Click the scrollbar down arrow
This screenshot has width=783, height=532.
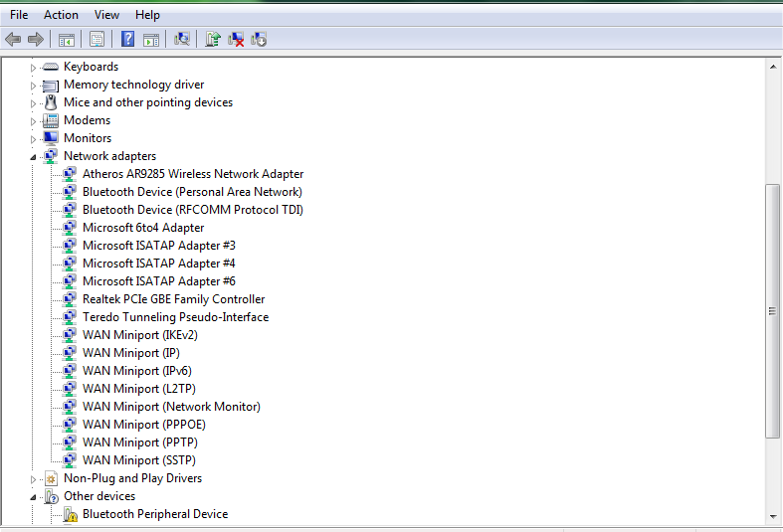click(773, 516)
